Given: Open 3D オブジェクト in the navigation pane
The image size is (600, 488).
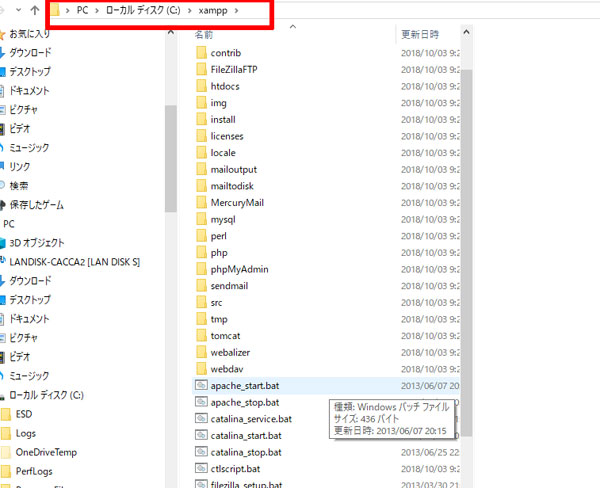Looking at the screenshot, I should (x=37, y=243).
